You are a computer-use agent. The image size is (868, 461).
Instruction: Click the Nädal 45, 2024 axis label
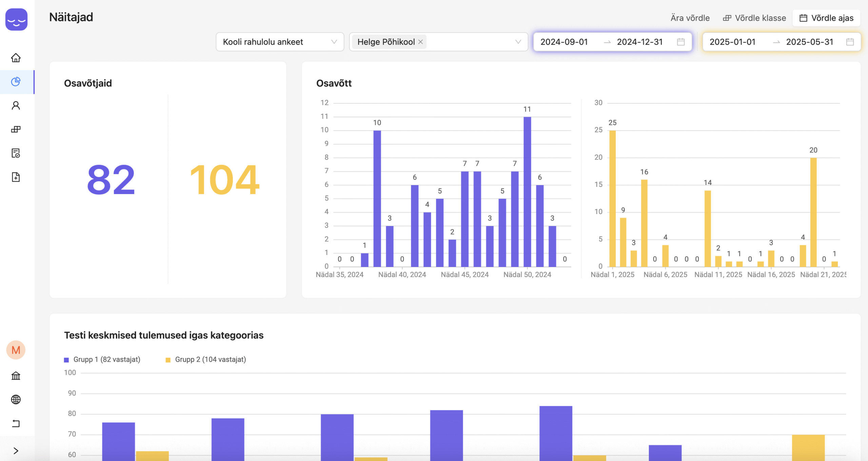coord(465,275)
